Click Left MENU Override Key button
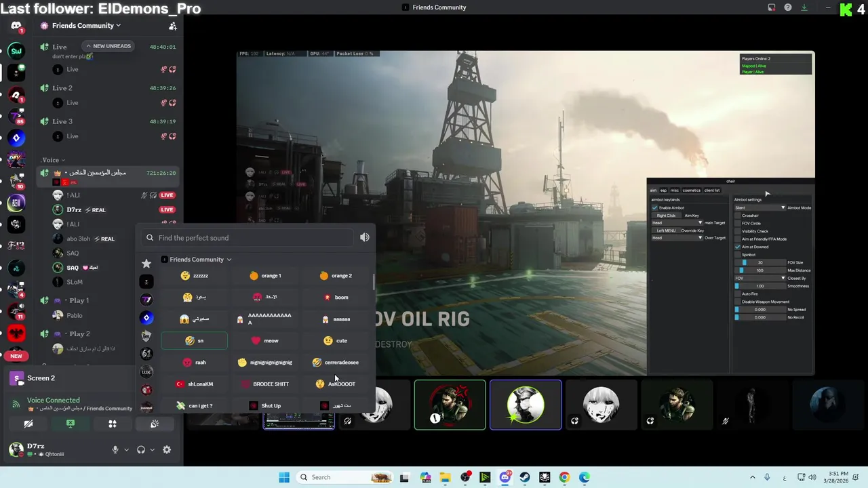This screenshot has height=488, width=868. tap(667, 230)
